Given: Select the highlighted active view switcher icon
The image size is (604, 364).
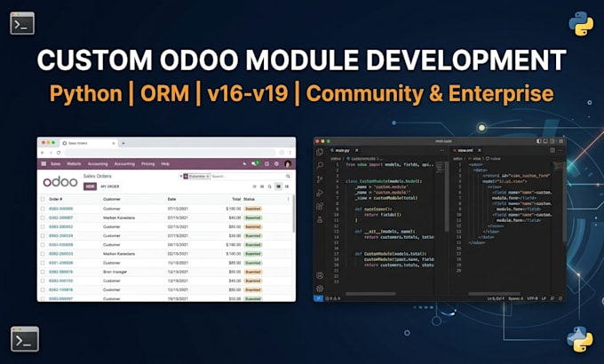Looking at the screenshot, I should 278,186.
